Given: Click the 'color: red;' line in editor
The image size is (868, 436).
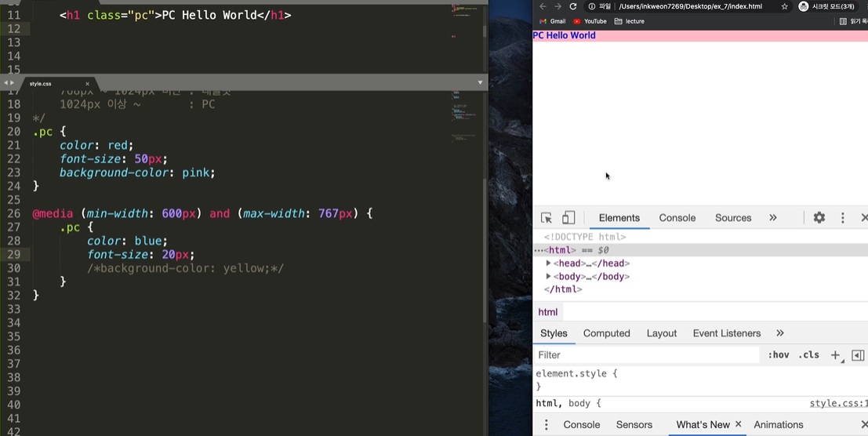Looking at the screenshot, I should tap(97, 146).
